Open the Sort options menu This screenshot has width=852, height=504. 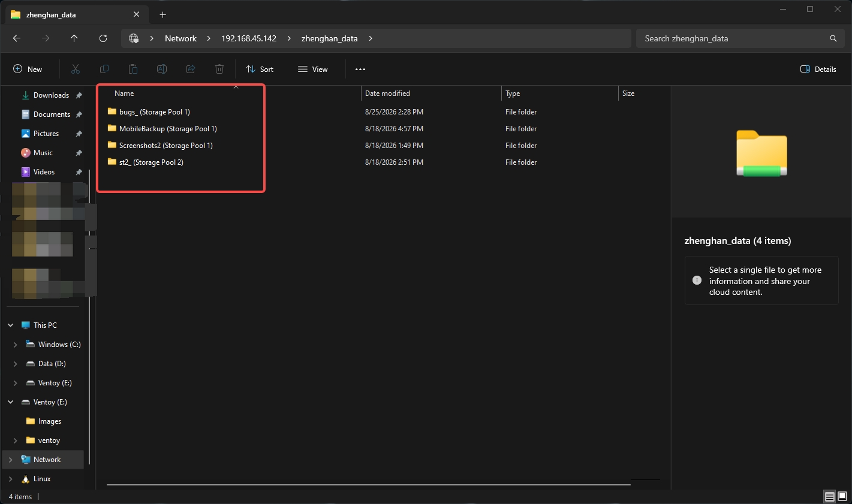(260, 70)
